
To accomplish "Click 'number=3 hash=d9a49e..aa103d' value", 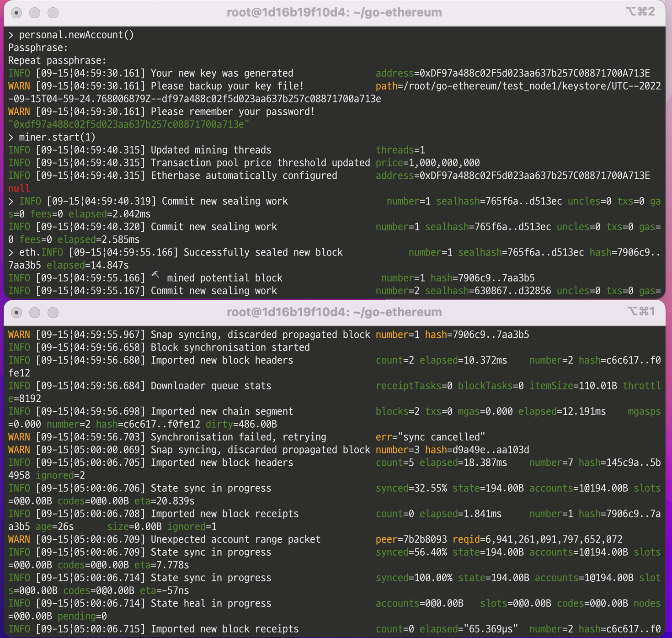I will tap(453, 450).
